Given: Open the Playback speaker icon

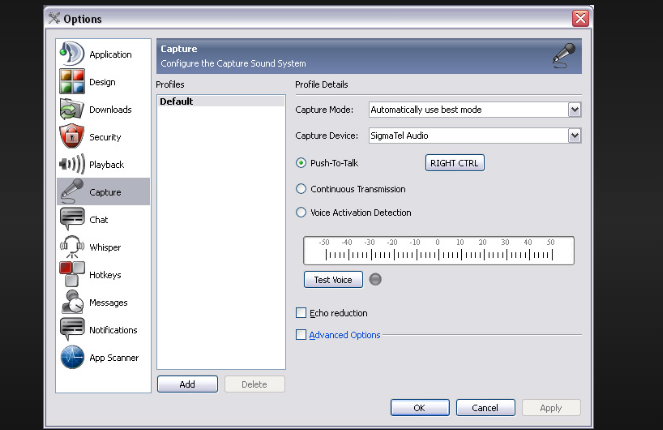Looking at the screenshot, I should (x=72, y=164).
